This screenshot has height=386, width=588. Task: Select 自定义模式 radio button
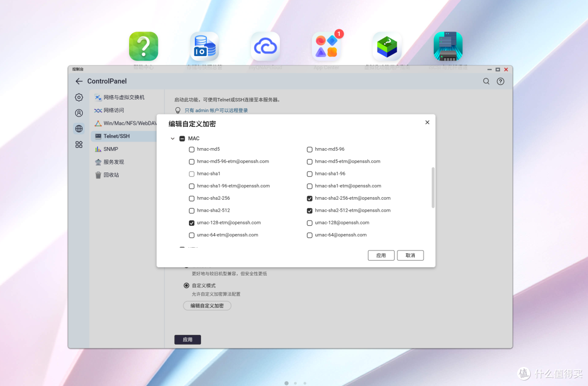coord(186,285)
